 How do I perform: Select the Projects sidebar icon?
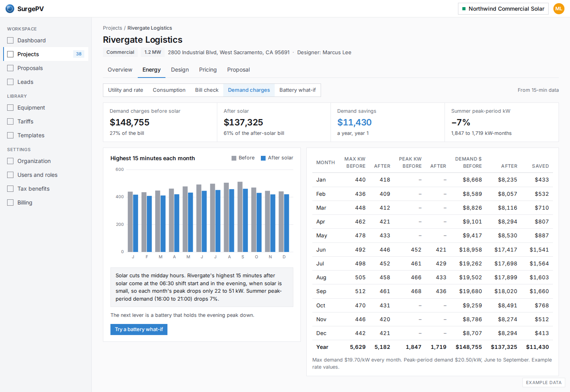pos(10,54)
